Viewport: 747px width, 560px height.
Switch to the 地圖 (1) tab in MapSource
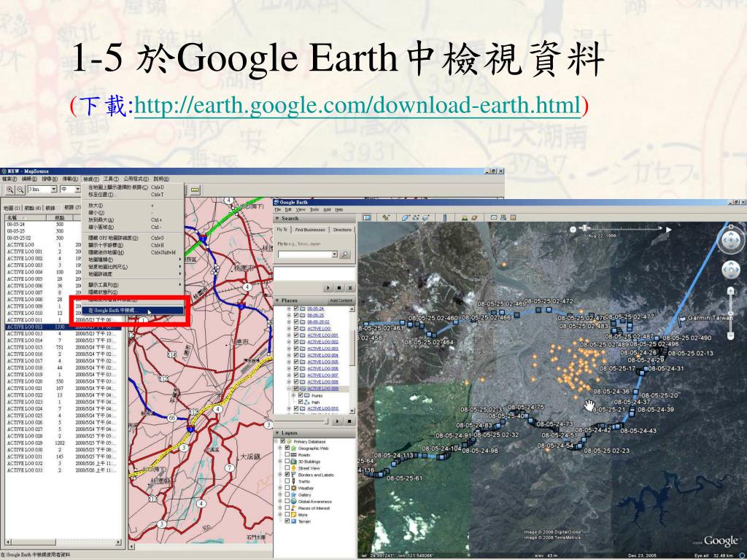click(x=12, y=208)
